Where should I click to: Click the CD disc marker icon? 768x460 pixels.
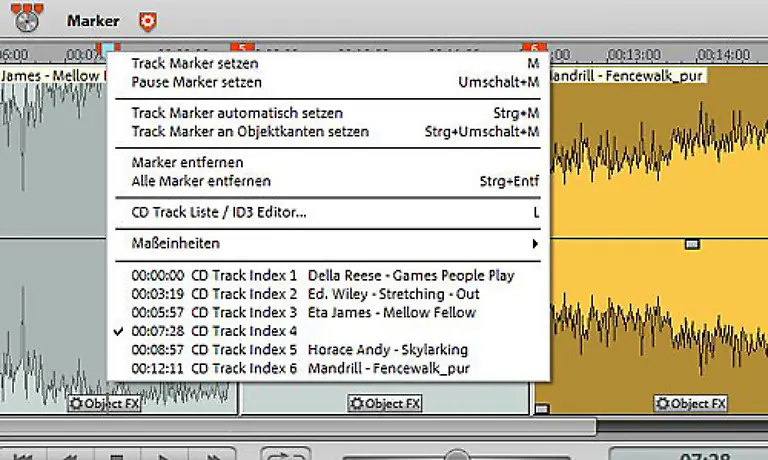coord(26,18)
